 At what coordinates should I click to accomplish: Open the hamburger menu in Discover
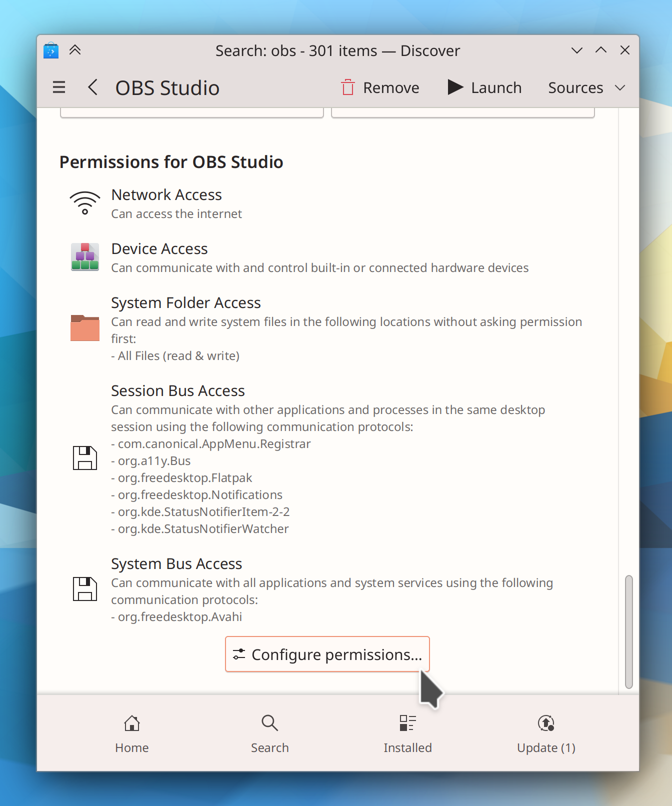tap(59, 87)
